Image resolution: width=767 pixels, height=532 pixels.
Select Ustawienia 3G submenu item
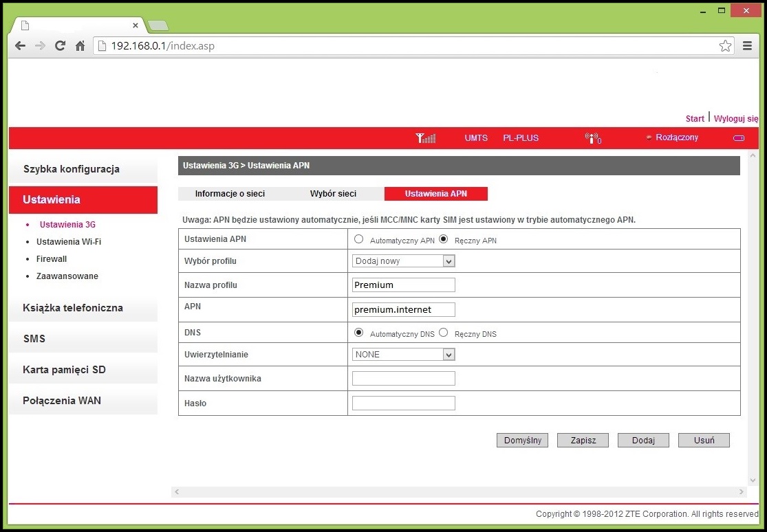[x=67, y=225]
